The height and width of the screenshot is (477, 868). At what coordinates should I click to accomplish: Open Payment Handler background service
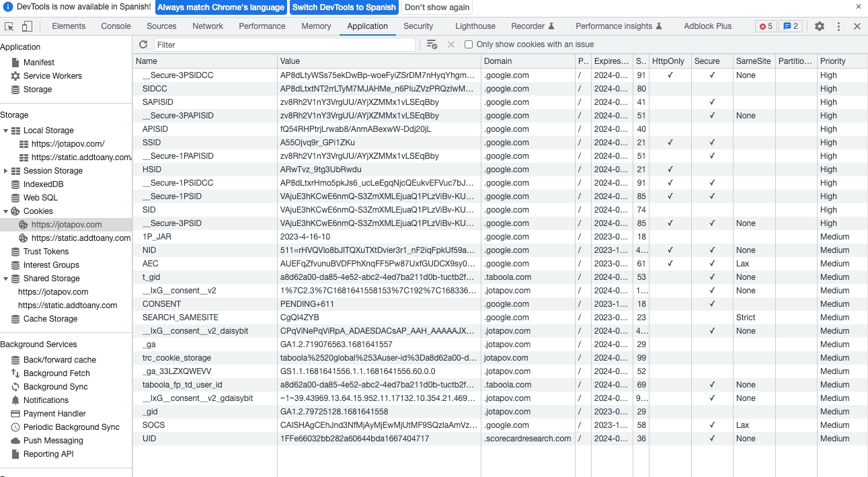tap(54, 414)
